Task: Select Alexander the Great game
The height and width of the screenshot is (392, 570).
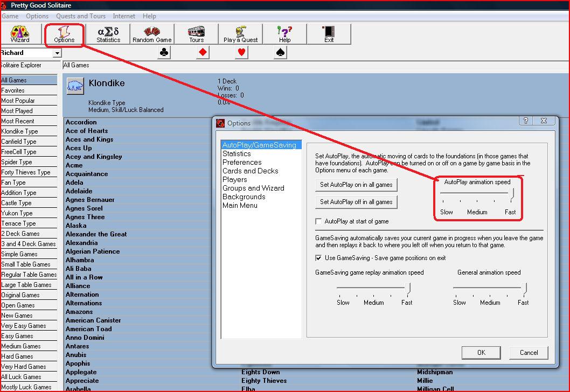Action: point(96,234)
